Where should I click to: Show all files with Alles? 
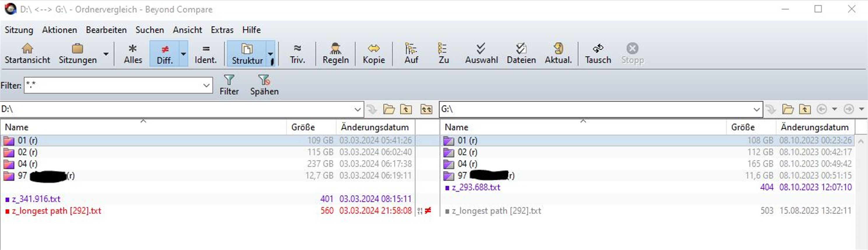(133, 53)
